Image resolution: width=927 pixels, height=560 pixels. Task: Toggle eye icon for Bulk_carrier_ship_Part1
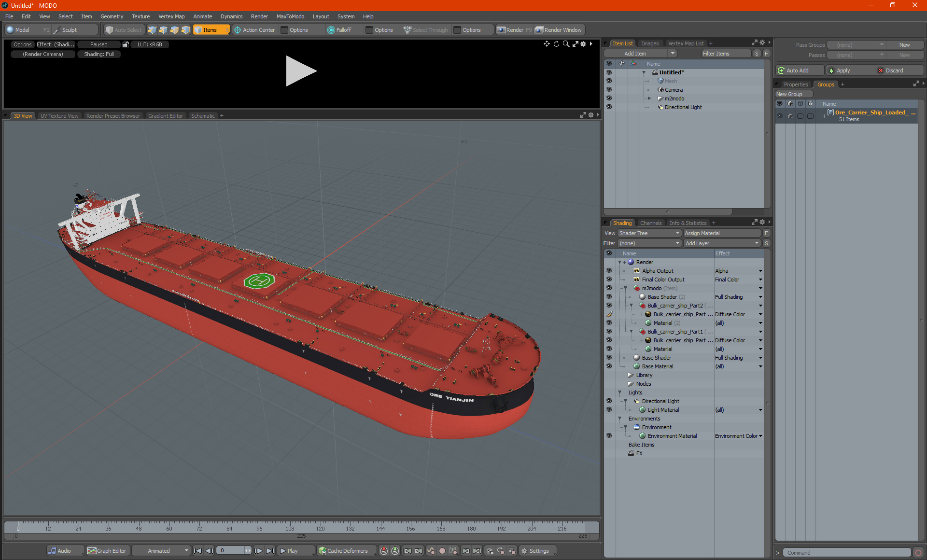tap(608, 332)
